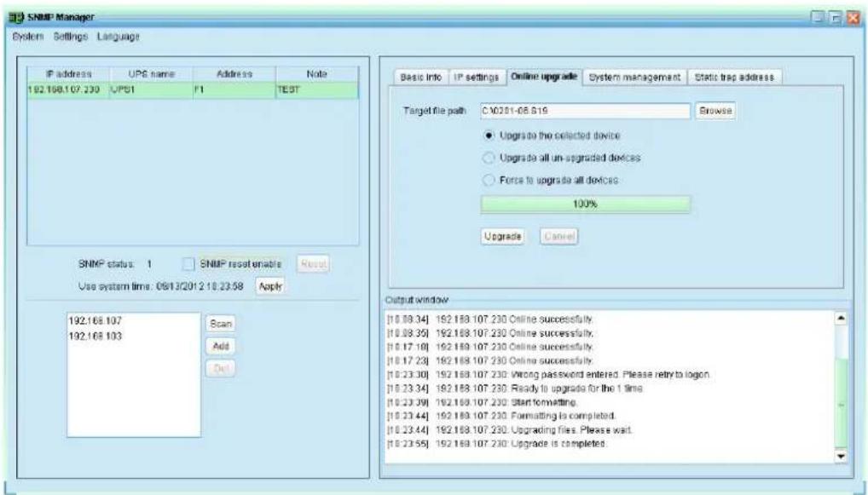Click the Upgrade is completed log line
The height and width of the screenshot is (495, 868).
point(496,444)
